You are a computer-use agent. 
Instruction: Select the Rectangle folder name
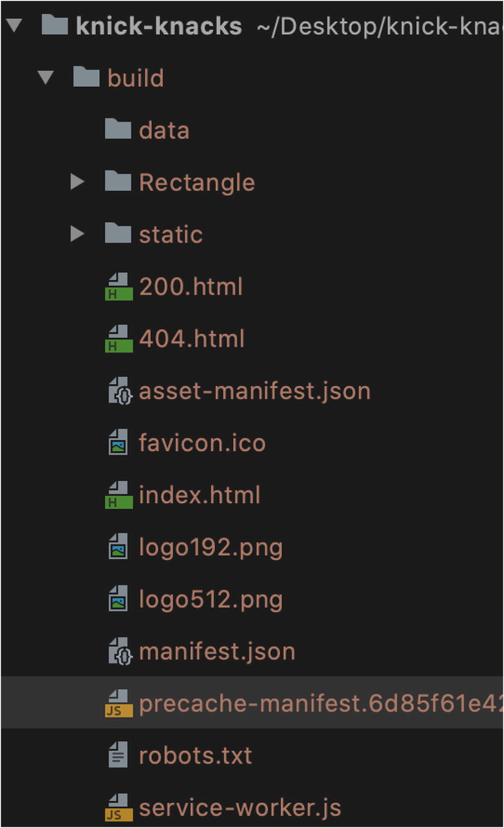click(x=197, y=182)
